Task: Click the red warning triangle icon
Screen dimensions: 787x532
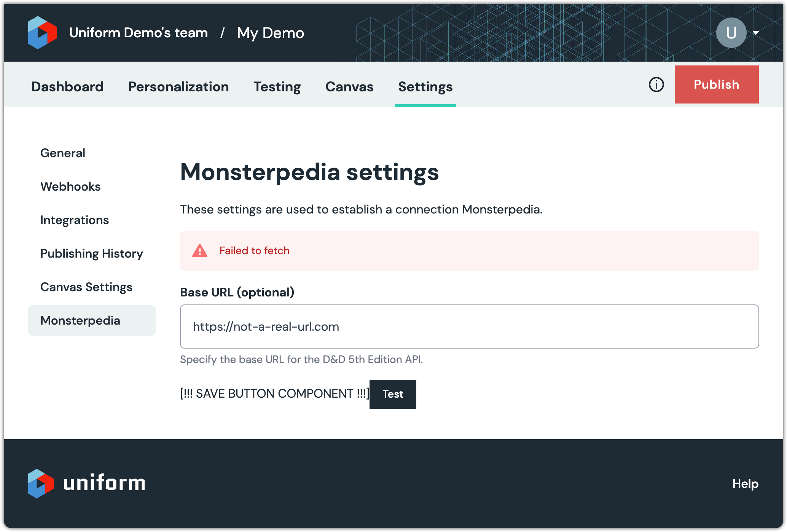Action: [x=200, y=251]
